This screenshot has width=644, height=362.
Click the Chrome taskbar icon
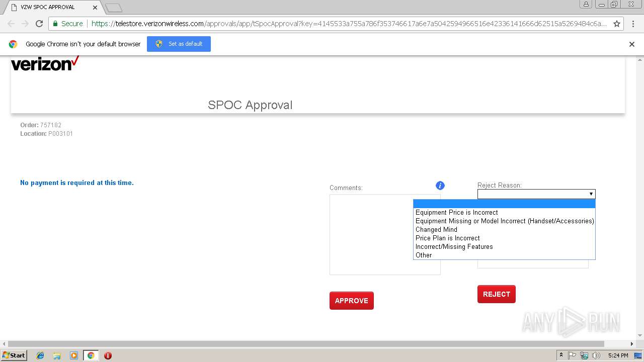click(91, 355)
